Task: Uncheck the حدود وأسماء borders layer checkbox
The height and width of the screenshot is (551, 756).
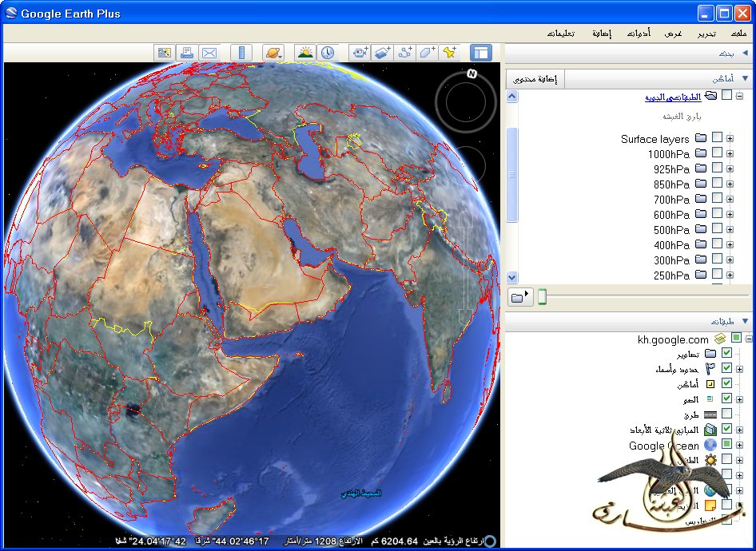Action: (726, 368)
